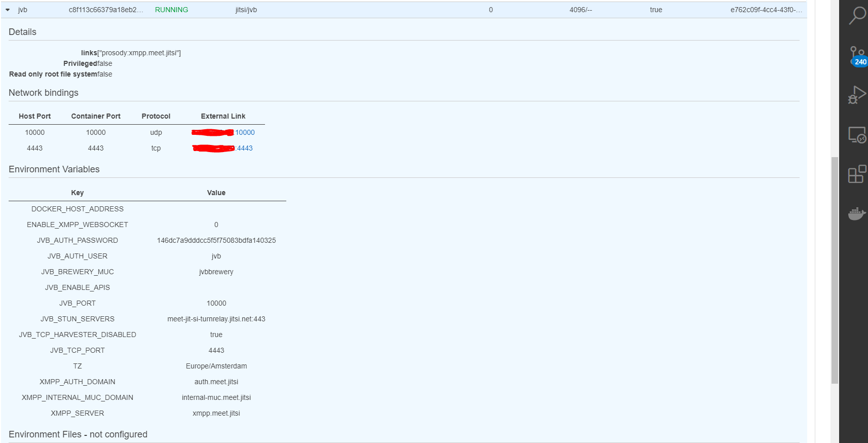The height and width of the screenshot is (443, 868).
Task: Click the JVB_TCP_PORT key
Action: click(x=78, y=351)
